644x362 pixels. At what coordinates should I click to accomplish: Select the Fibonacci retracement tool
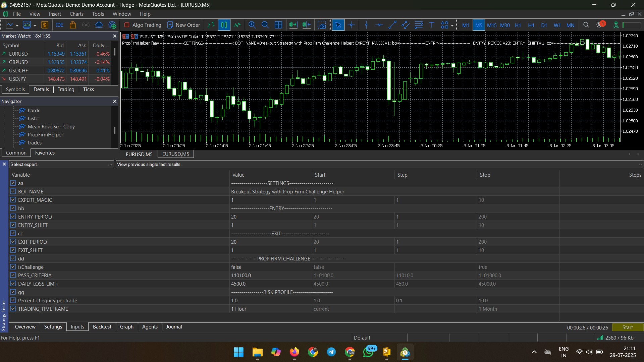pos(419,25)
